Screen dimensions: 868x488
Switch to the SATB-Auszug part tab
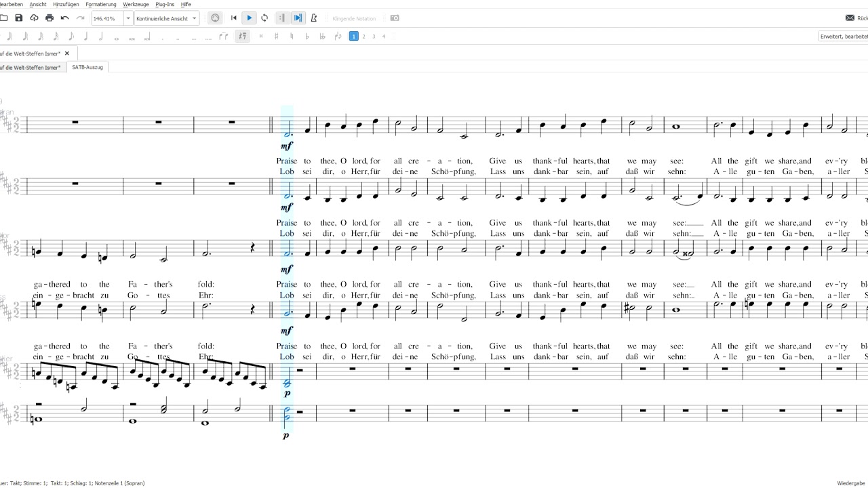[x=87, y=67]
